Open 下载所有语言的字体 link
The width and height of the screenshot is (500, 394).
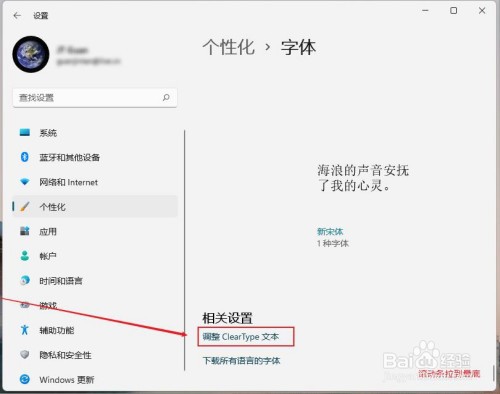[241, 361]
